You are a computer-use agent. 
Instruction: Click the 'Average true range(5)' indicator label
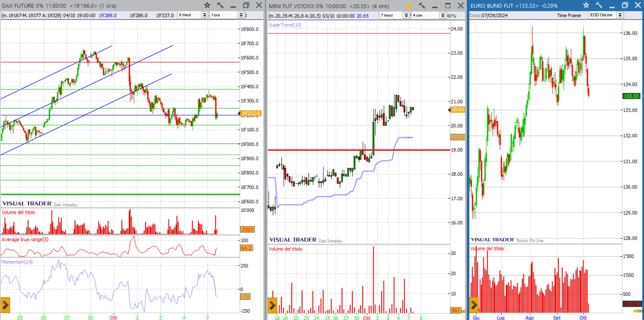(25, 239)
